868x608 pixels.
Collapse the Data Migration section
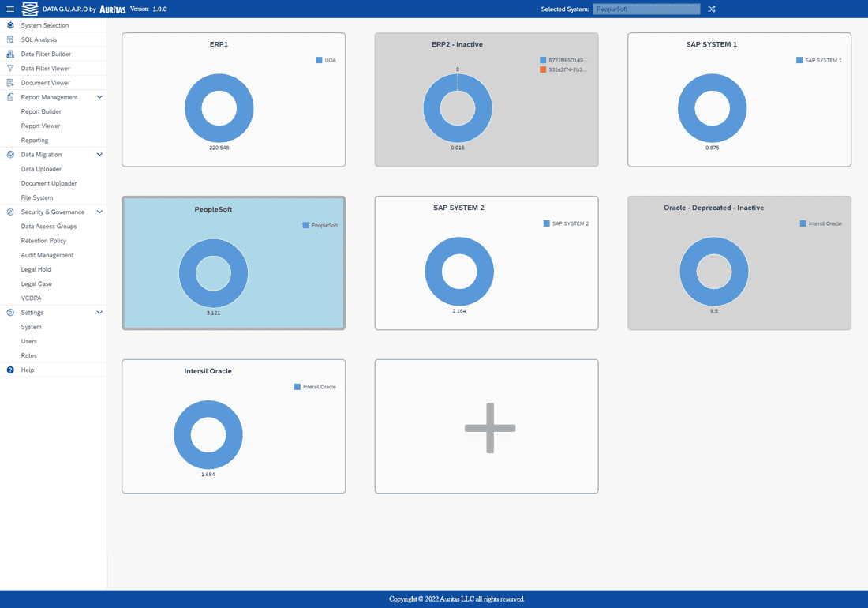(x=99, y=155)
